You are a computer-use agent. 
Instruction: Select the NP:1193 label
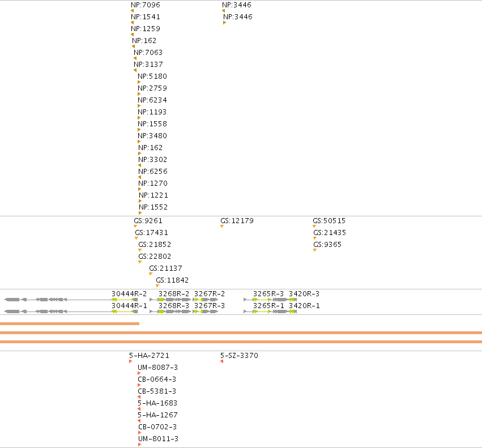click(x=152, y=112)
